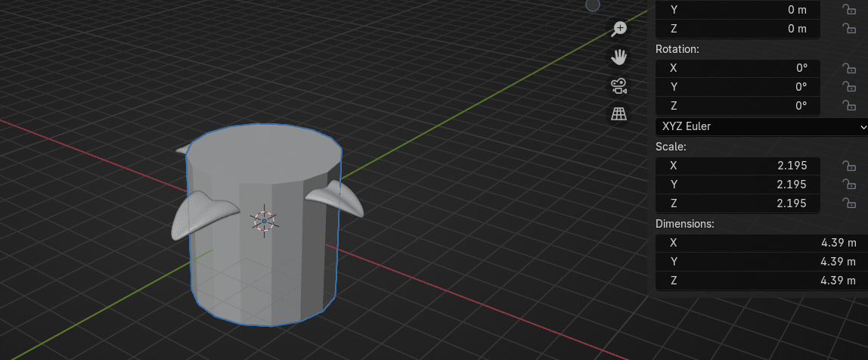
Task: Click the Dimensions Z value field
Action: pos(761,281)
